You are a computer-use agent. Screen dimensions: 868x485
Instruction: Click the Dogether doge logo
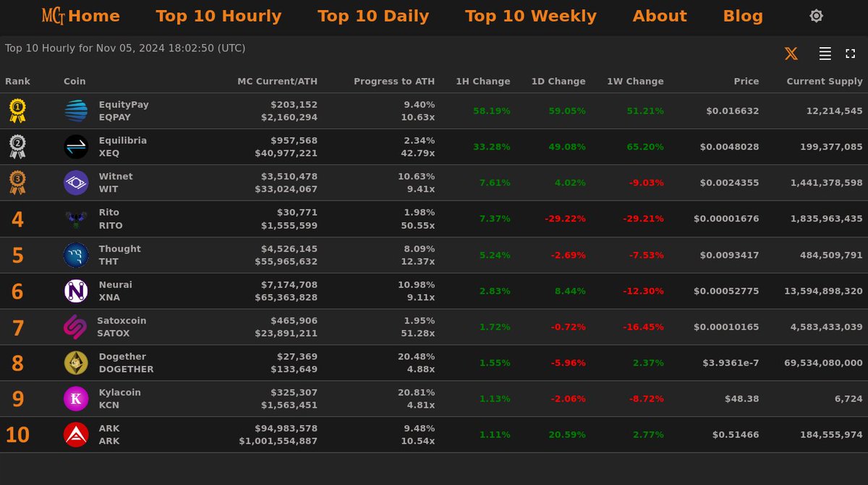point(76,363)
